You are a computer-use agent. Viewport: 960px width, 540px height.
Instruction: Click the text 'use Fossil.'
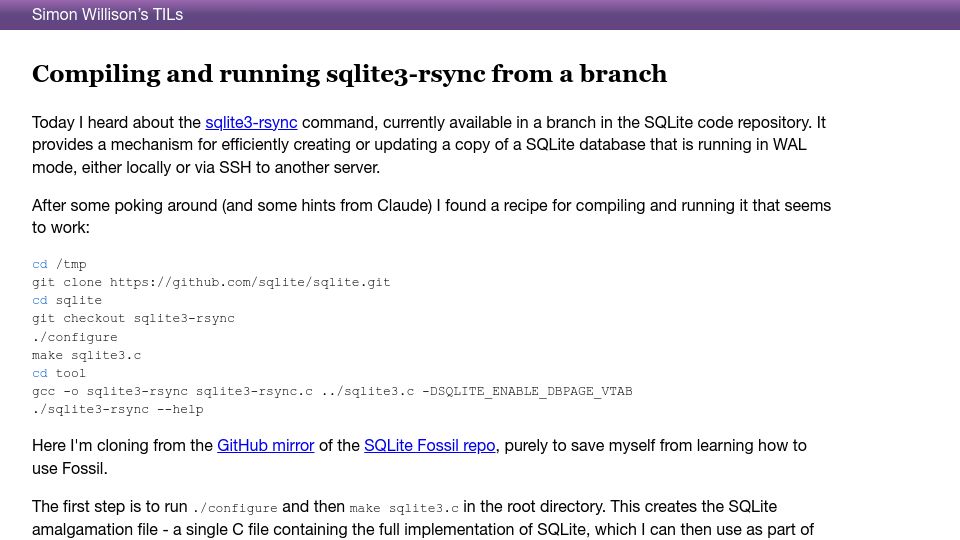tap(70, 468)
